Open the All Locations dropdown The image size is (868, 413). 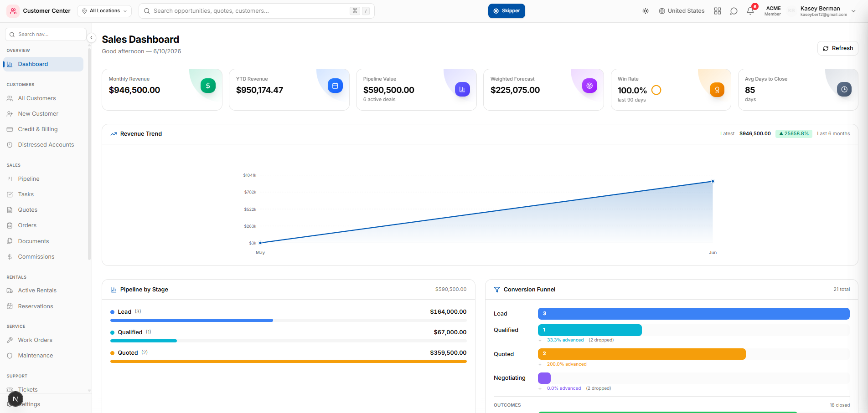pos(104,11)
